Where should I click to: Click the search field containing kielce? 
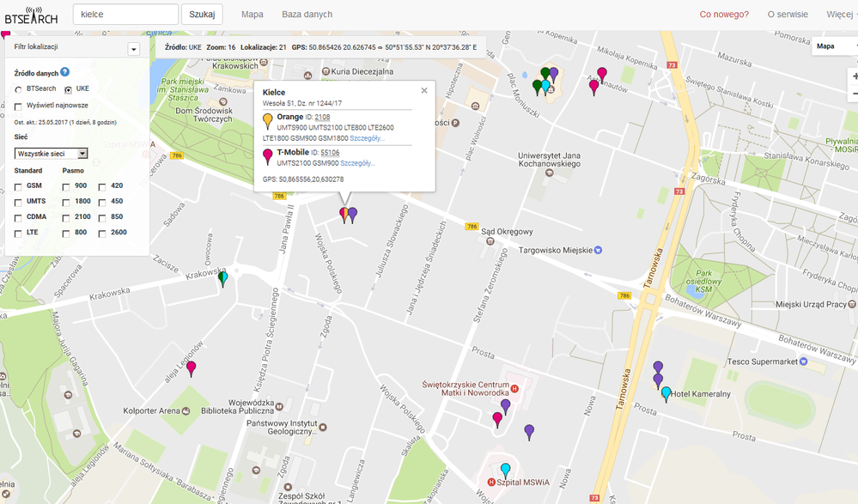pos(125,15)
